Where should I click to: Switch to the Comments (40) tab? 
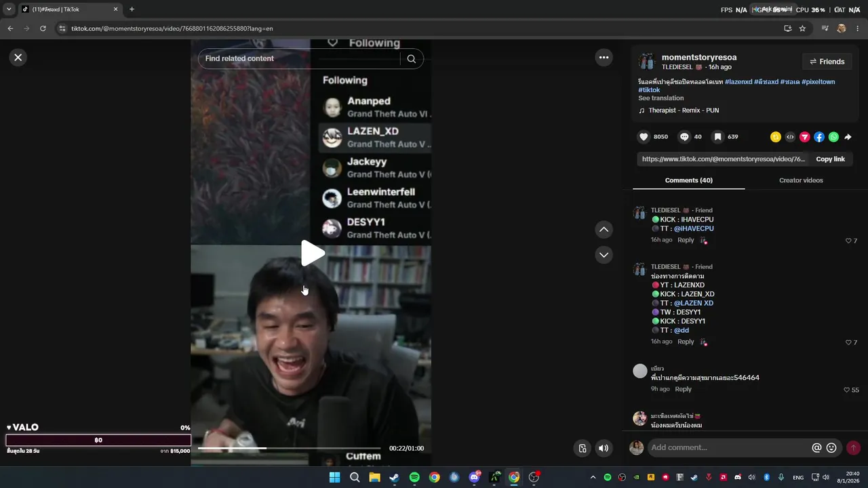(688, 180)
